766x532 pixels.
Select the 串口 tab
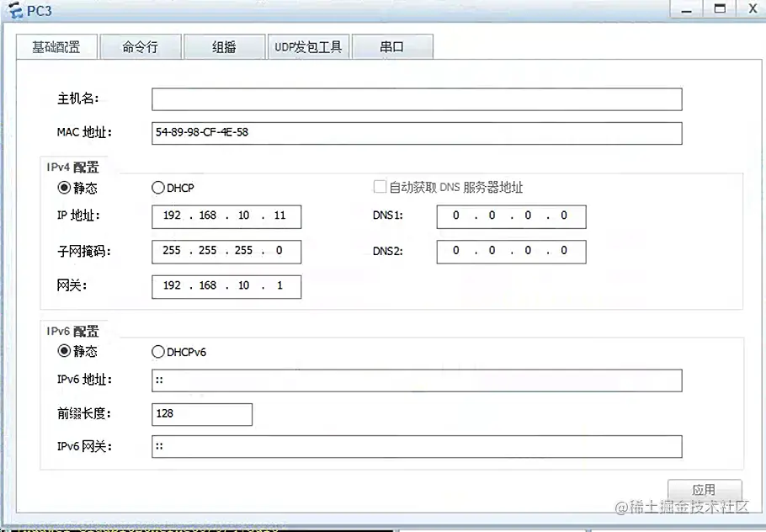click(392, 47)
